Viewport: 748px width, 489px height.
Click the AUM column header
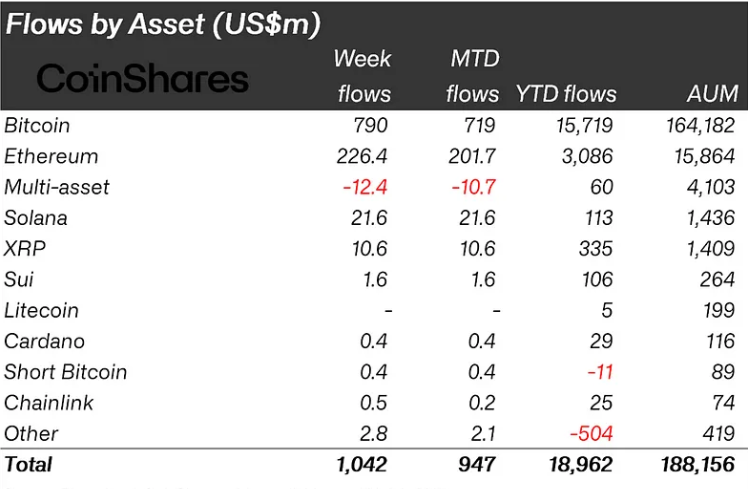coord(711,95)
